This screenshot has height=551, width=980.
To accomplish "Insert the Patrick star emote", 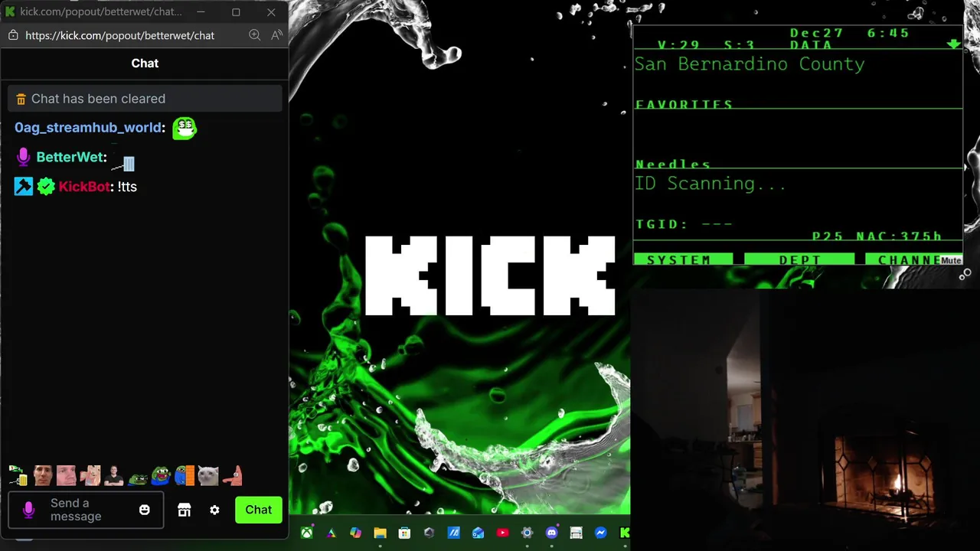I will point(233,476).
